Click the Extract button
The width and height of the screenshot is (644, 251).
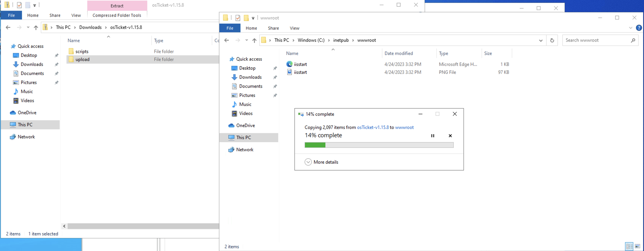click(117, 6)
